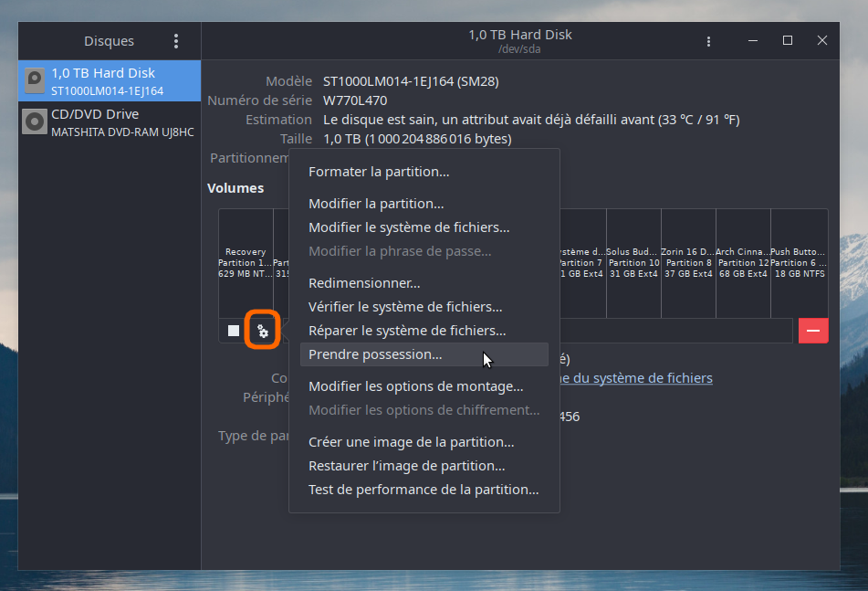
Task: Open the Disques application menu dots
Action: [176, 41]
